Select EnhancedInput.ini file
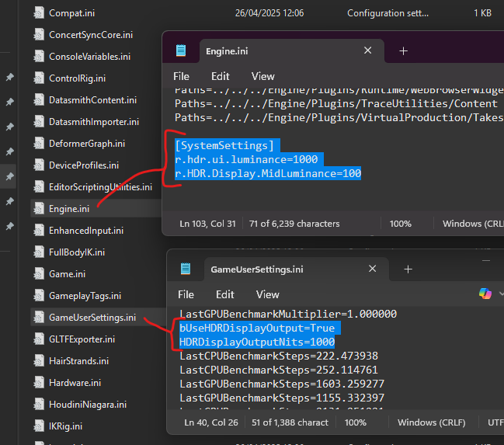The width and height of the screenshot is (504, 445). [x=86, y=231]
